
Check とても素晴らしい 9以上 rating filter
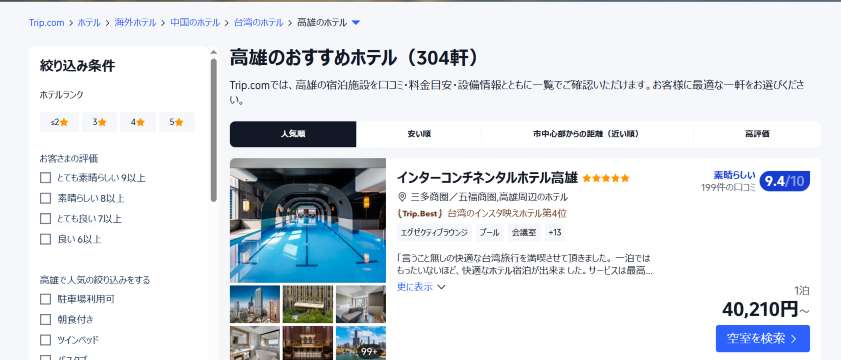click(46, 178)
